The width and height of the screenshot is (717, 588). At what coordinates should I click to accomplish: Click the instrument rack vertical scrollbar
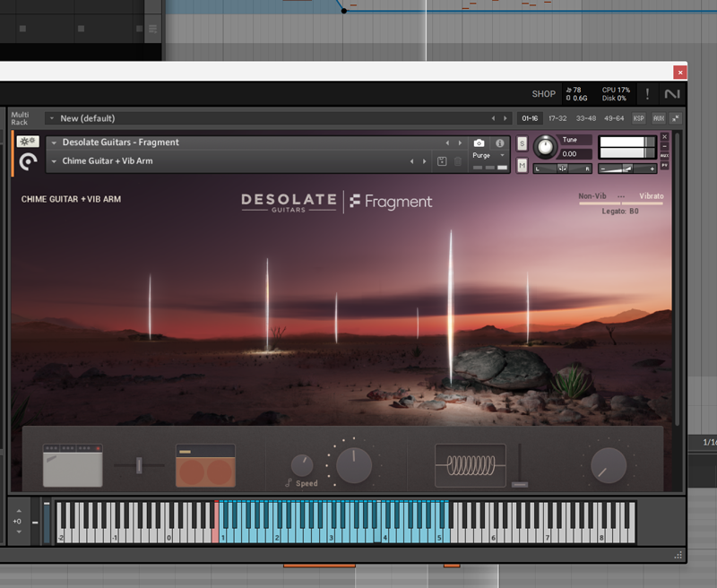[678, 279]
